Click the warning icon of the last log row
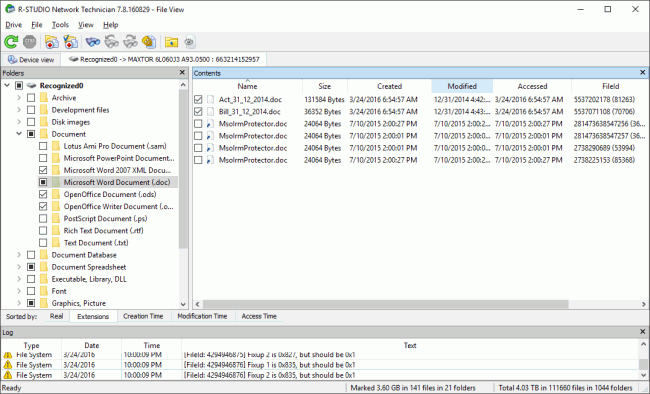 click(7, 375)
